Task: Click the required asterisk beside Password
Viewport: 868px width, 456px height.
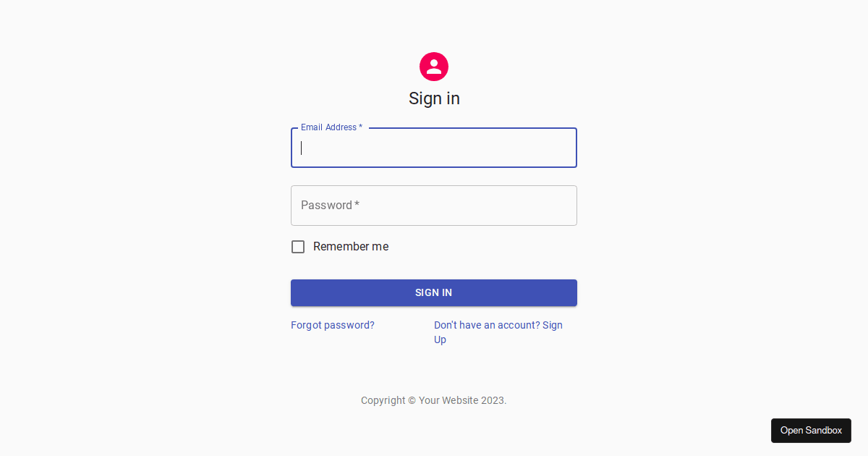Action: (357, 205)
